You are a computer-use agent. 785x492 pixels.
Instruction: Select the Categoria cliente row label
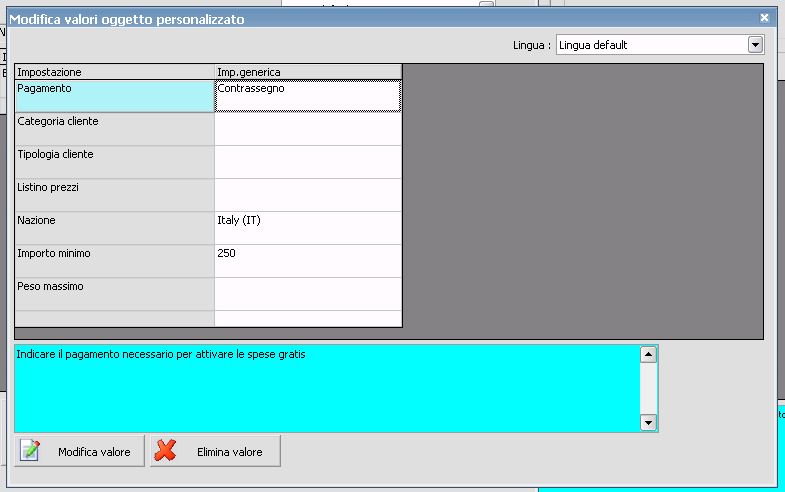(x=115, y=129)
